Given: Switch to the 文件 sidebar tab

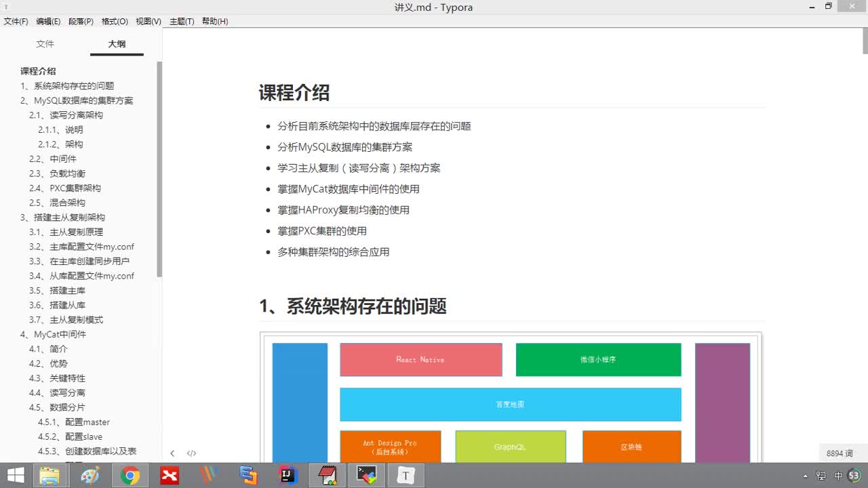Looking at the screenshot, I should 45,44.
